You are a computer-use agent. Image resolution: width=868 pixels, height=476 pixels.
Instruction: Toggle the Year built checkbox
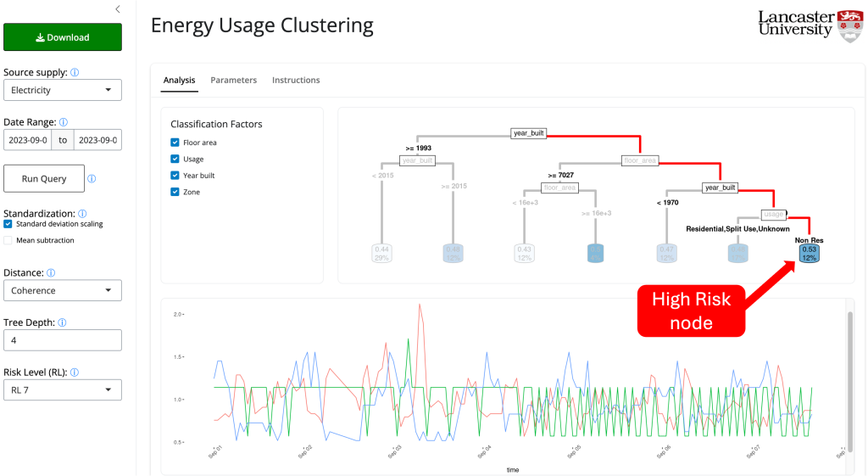pos(175,176)
